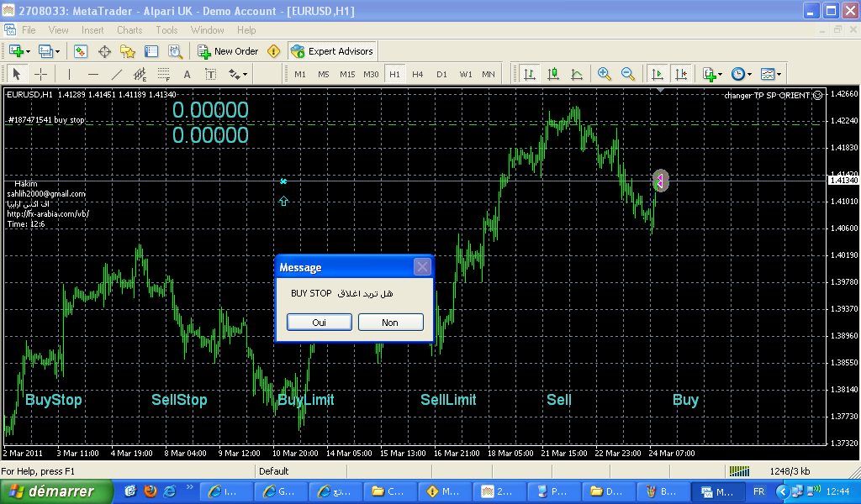Screen dimensions: 861x504
Task: Click the Profiles icon
Action: tap(45, 51)
